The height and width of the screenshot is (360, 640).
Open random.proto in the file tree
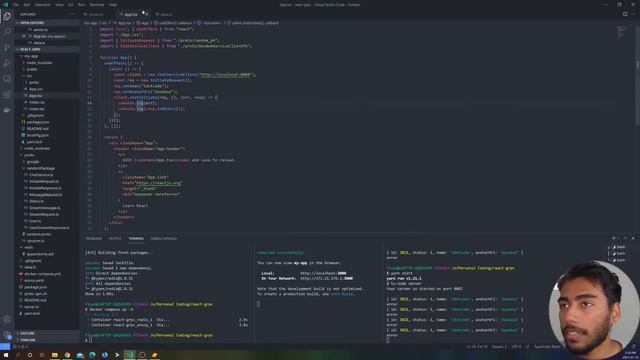38,234
